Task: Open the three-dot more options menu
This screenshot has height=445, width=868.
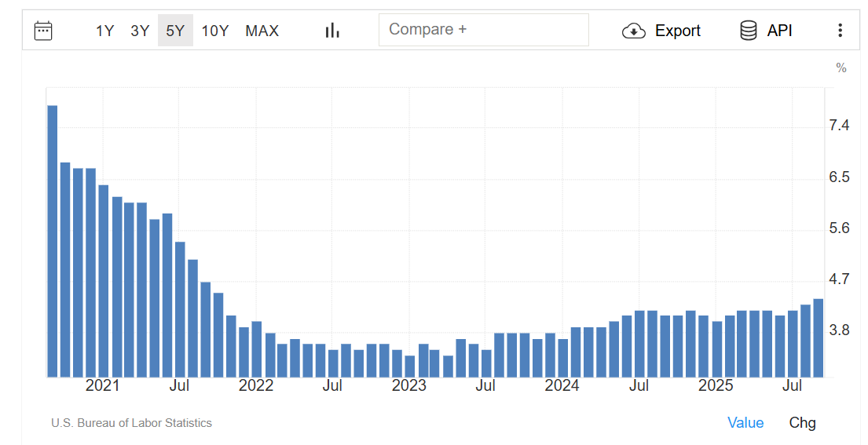Action: coord(840,31)
